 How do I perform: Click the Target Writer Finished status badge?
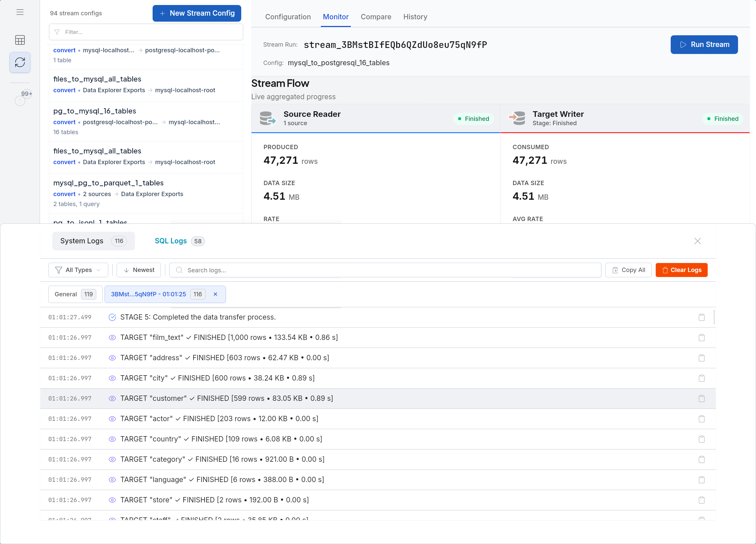pyautogui.click(x=723, y=119)
